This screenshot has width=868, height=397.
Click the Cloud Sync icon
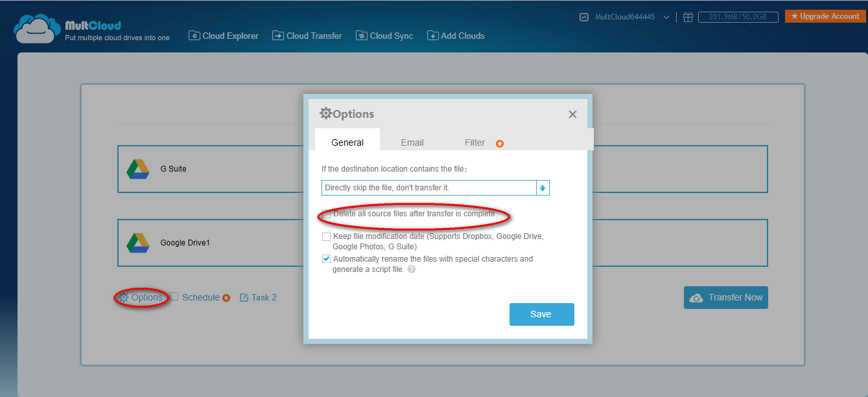click(362, 36)
